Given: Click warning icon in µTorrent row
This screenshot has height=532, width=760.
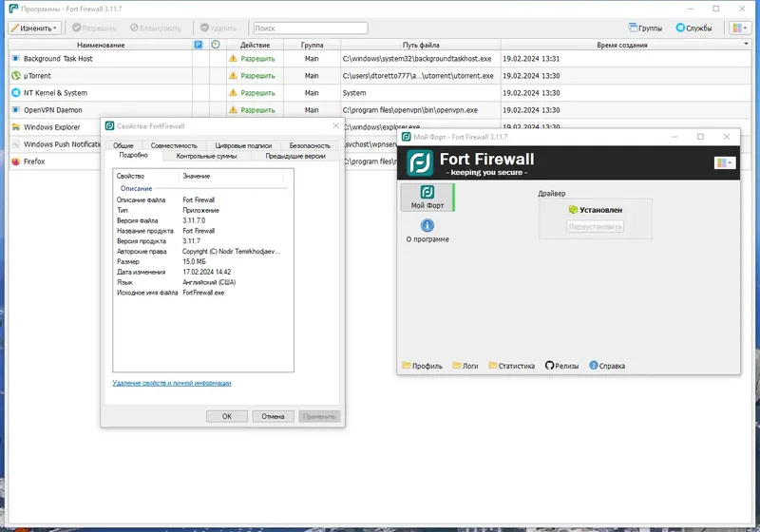Looking at the screenshot, I should 233,76.
